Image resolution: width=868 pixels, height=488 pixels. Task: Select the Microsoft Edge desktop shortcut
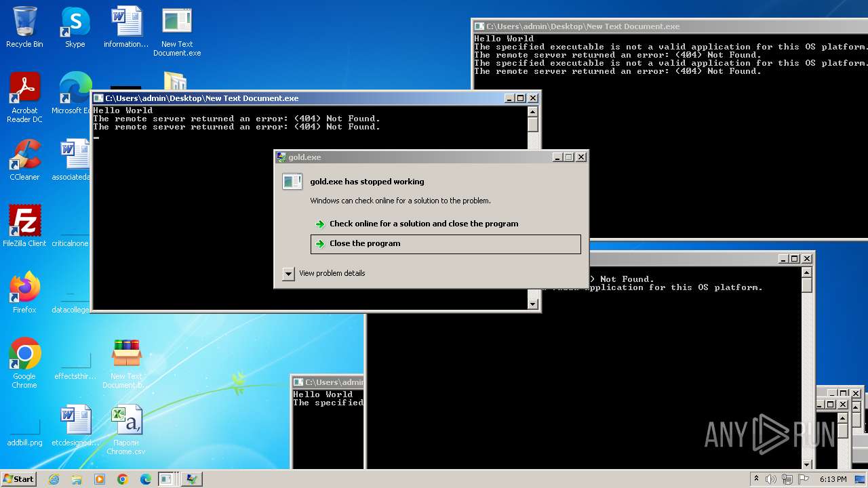72,94
